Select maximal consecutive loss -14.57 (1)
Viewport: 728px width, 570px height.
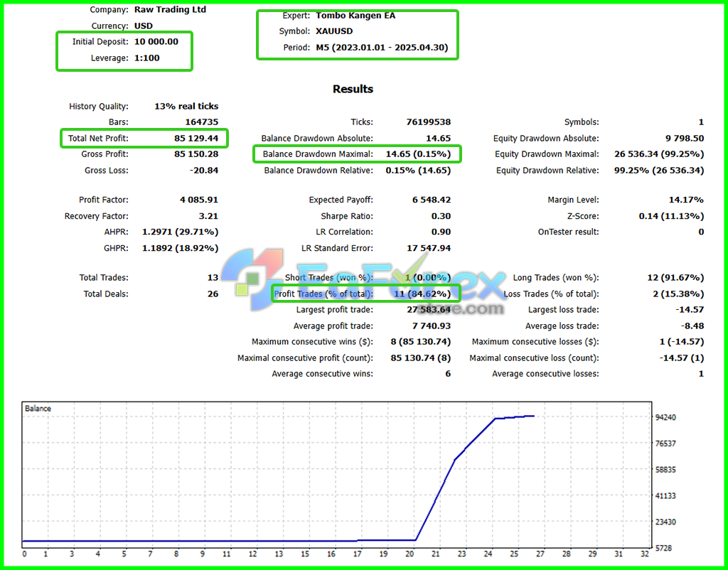682,358
